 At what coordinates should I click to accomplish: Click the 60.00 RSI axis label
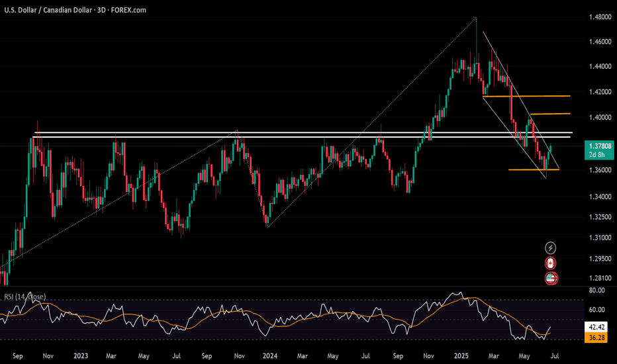pos(596,310)
